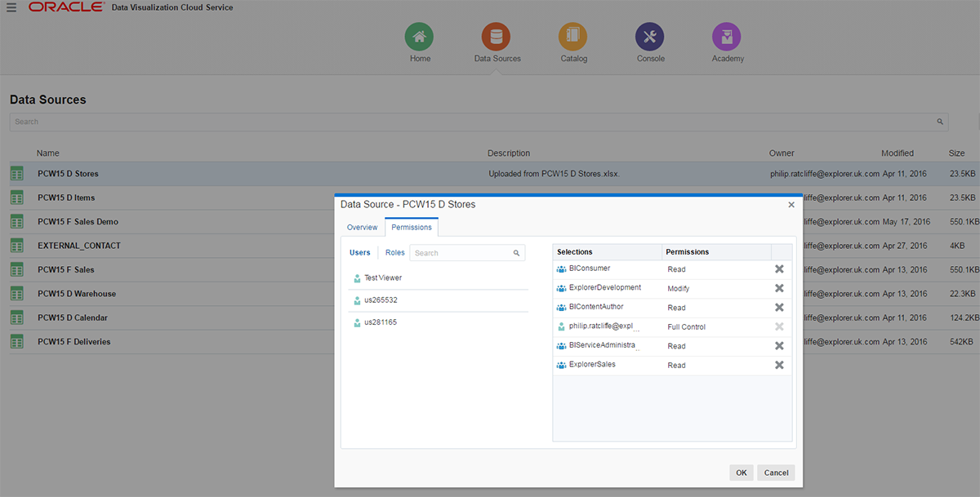Select ExplorerSales in the Selections list
Image resolution: width=980 pixels, height=497 pixels.
[592, 365]
